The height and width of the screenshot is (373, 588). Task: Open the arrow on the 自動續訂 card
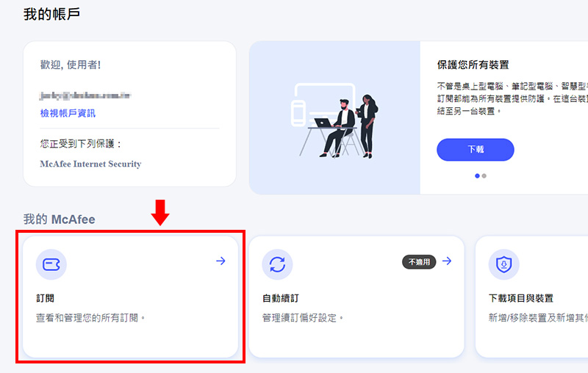pyautogui.click(x=447, y=261)
